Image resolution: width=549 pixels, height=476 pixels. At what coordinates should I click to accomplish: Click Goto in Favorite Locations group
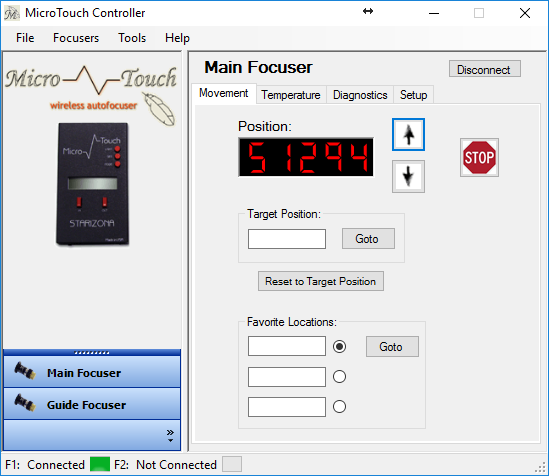coord(392,346)
